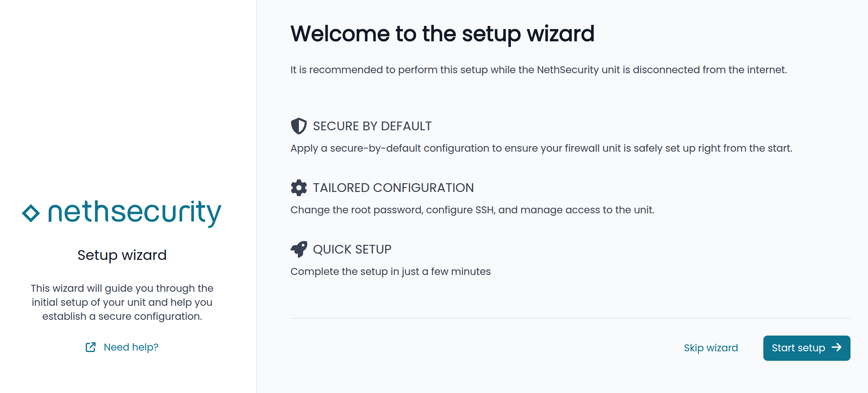
Task: Start the setup wizard
Action: 806,348
